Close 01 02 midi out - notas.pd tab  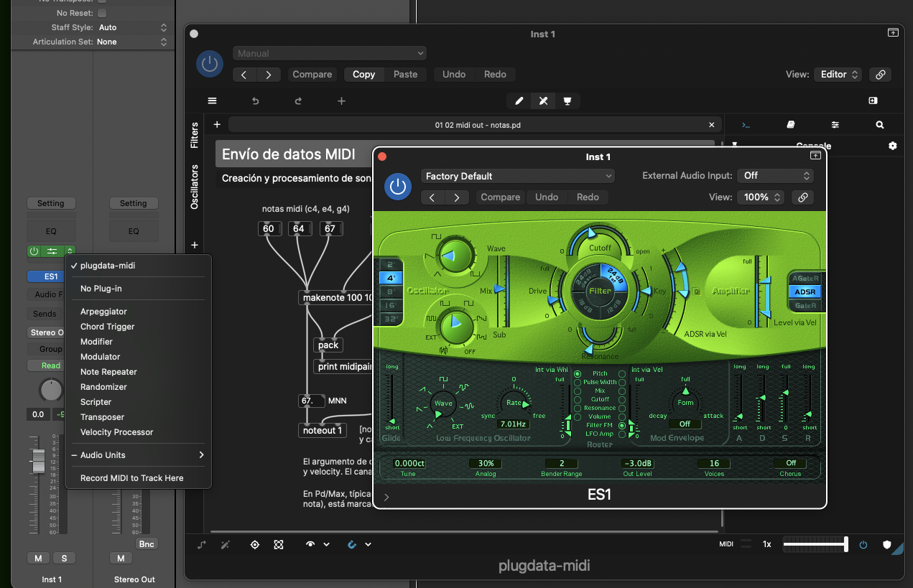(x=712, y=125)
